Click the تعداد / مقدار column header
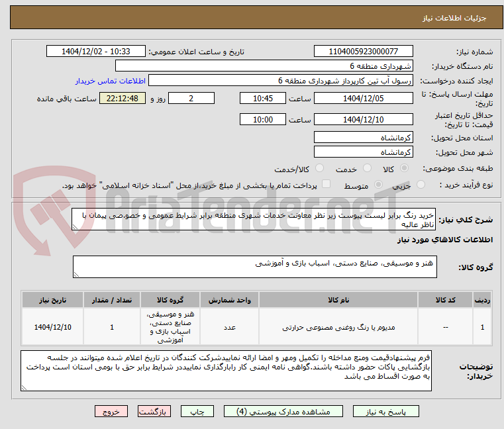Image resolution: width=504 pixels, height=429 pixels. [112, 300]
